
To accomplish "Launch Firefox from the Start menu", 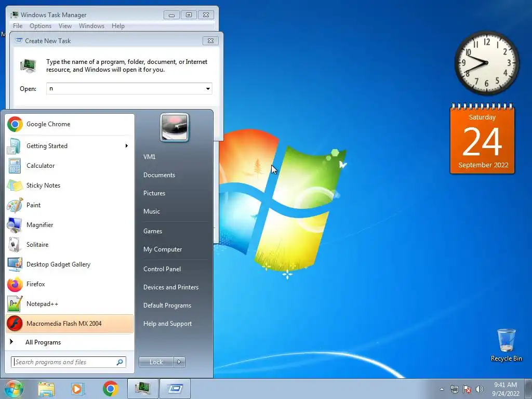I will coord(70,284).
